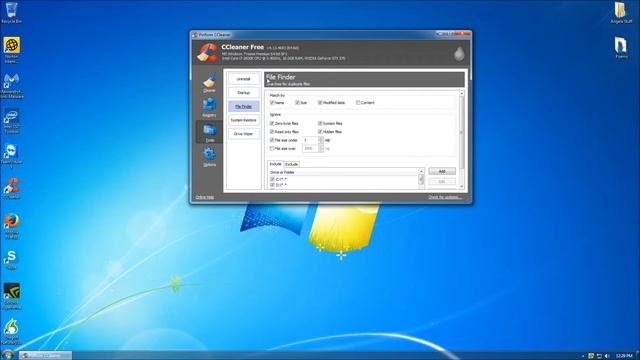This screenshot has height=360, width=640.
Task: Open the System Restore tools tab
Action: coord(244,120)
